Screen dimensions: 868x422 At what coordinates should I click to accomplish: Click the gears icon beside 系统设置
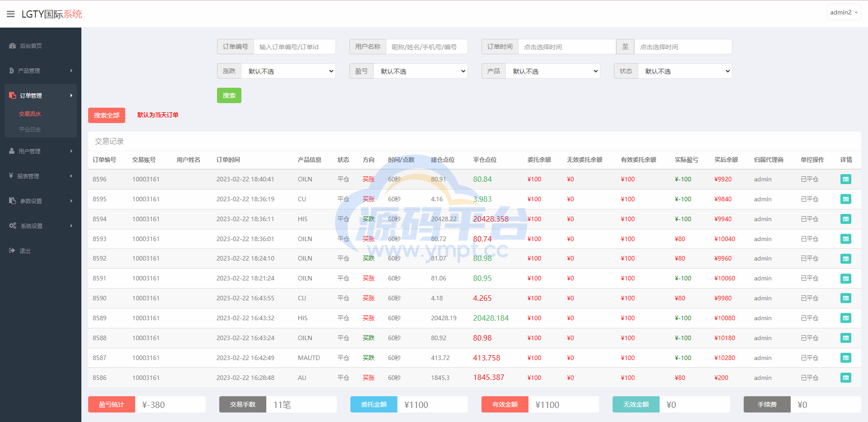13,225
